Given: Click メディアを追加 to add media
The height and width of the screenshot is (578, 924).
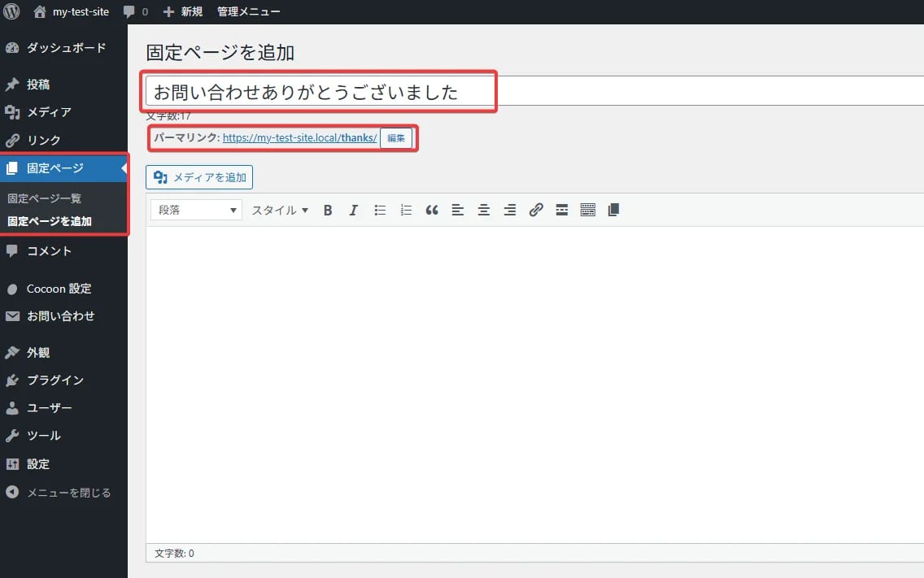Looking at the screenshot, I should click(199, 176).
